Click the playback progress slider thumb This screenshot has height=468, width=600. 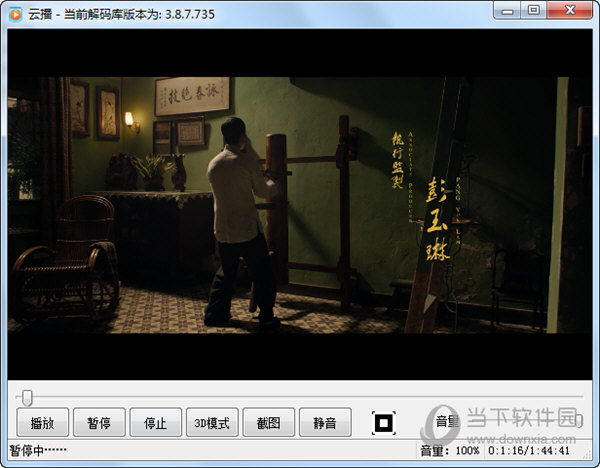[27, 398]
